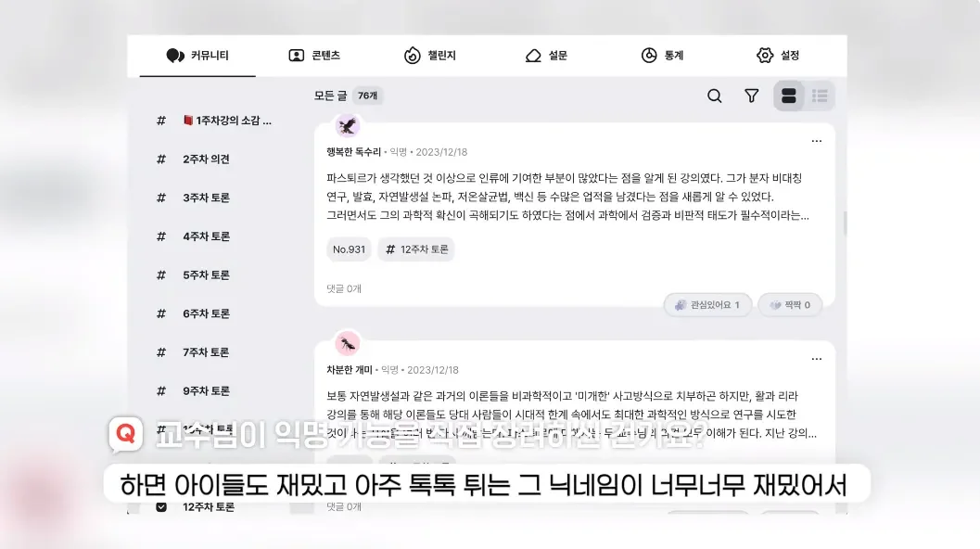Click the 관심있어요 1 reaction button
Viewport: 980px width, 549px height.
click(x=707, y=305)
